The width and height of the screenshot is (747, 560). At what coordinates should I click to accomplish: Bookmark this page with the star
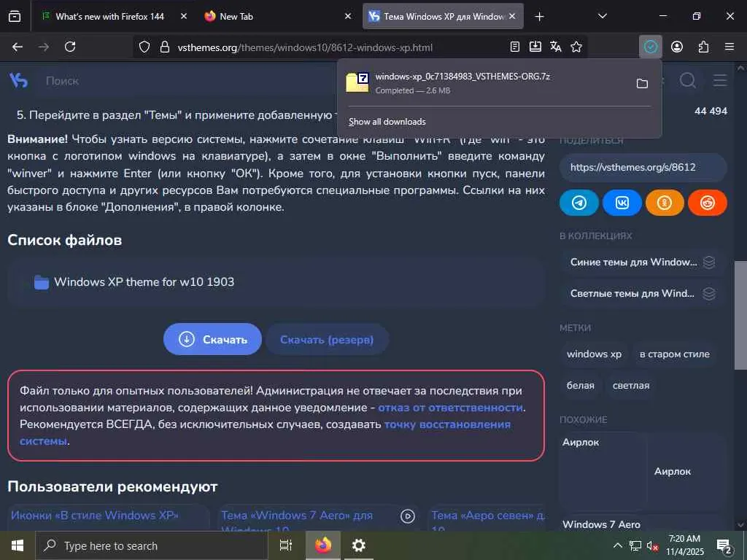pyautogui.click(x=576, y=47)
